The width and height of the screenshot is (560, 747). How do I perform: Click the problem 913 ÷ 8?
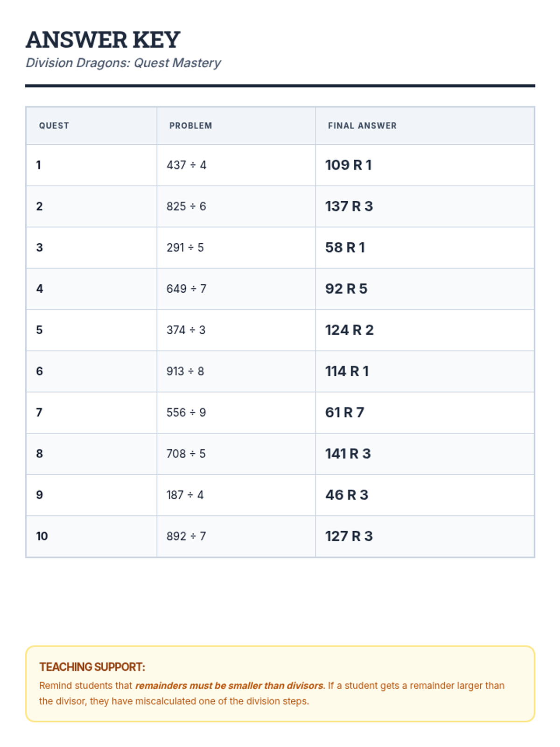185,371
